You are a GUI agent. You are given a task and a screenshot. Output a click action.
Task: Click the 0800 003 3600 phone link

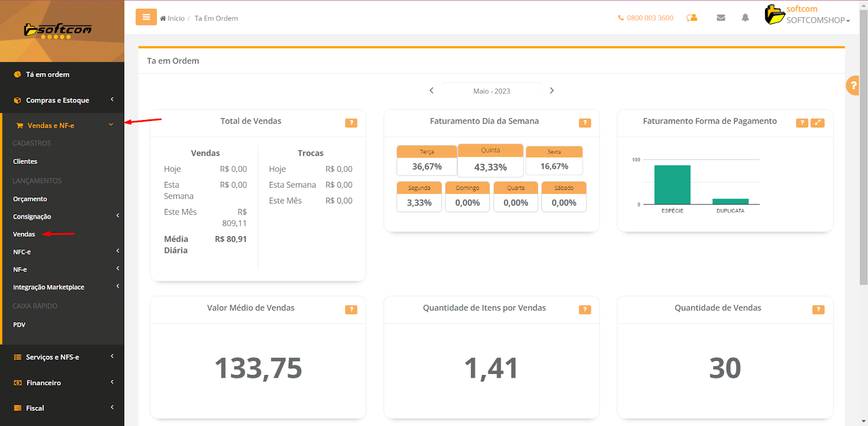coord(649,18)
